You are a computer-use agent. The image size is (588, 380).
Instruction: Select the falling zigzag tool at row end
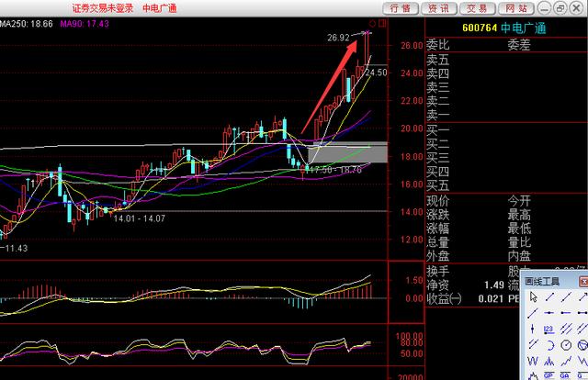pos(582,361)
